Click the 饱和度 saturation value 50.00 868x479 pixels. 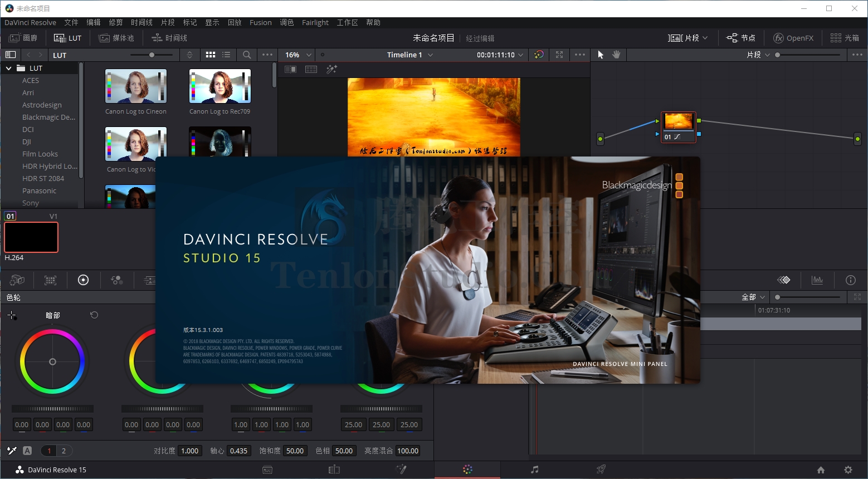click(295, 451)
